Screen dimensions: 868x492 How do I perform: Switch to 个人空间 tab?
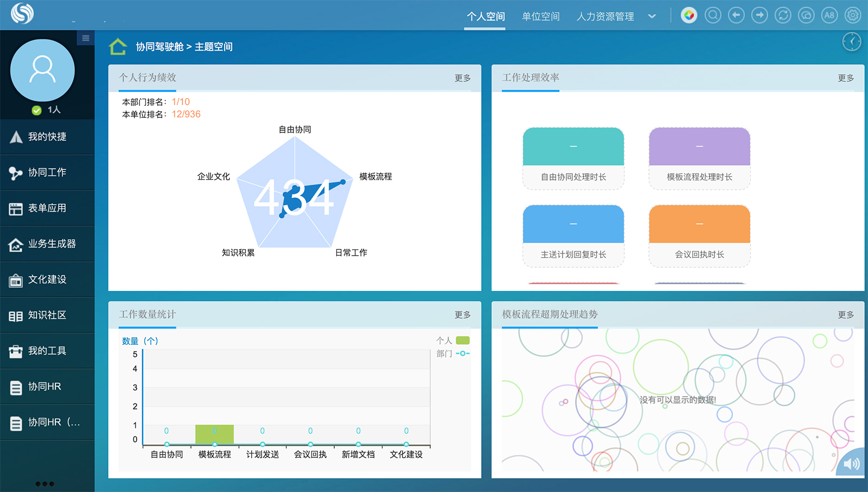[x=486, y=16]
